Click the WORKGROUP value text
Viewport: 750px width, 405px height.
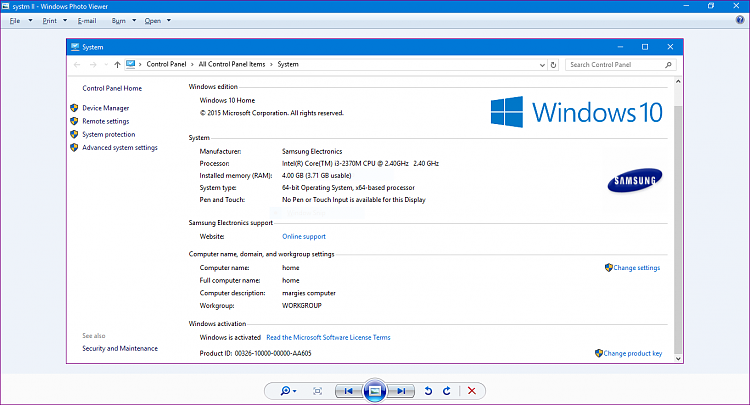tap(302, 306)
